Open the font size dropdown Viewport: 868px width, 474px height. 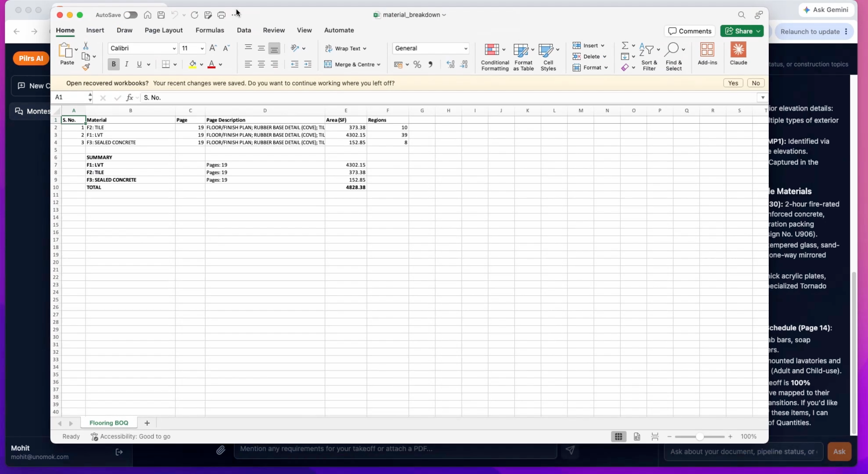[x=202, y=49]
